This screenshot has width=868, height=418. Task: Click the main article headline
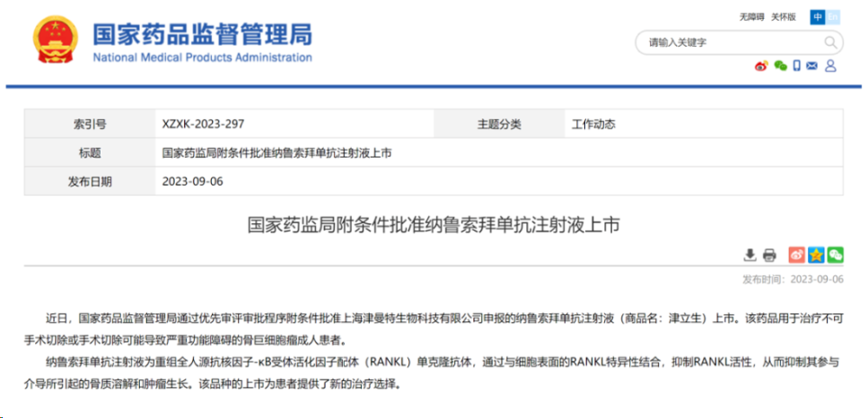tap(434, 226)
